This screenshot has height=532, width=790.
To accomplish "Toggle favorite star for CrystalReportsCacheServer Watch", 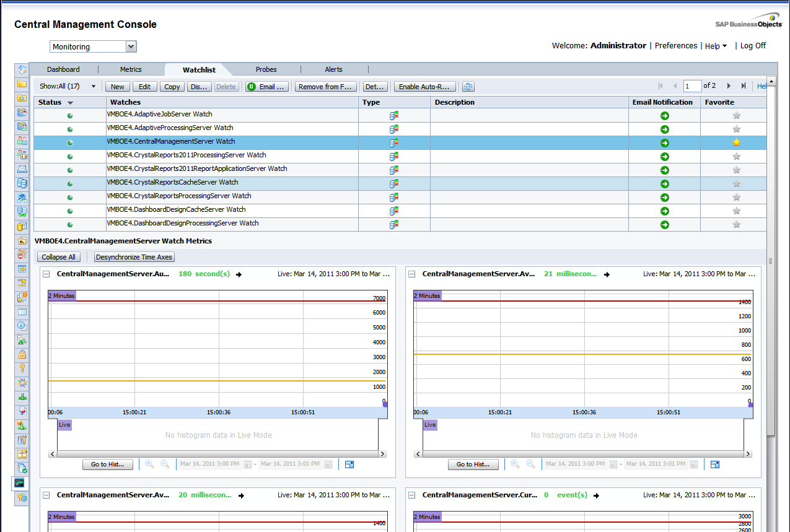I will tap(737, 183).
